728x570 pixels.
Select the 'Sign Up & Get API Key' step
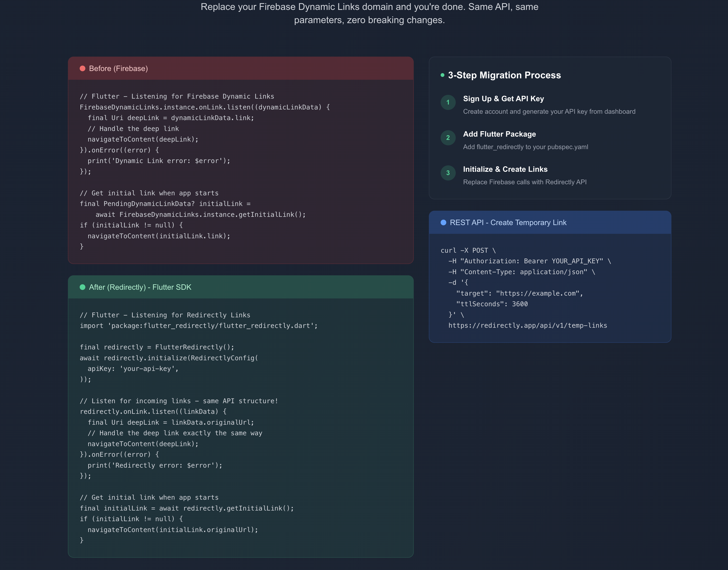point(503,99)
